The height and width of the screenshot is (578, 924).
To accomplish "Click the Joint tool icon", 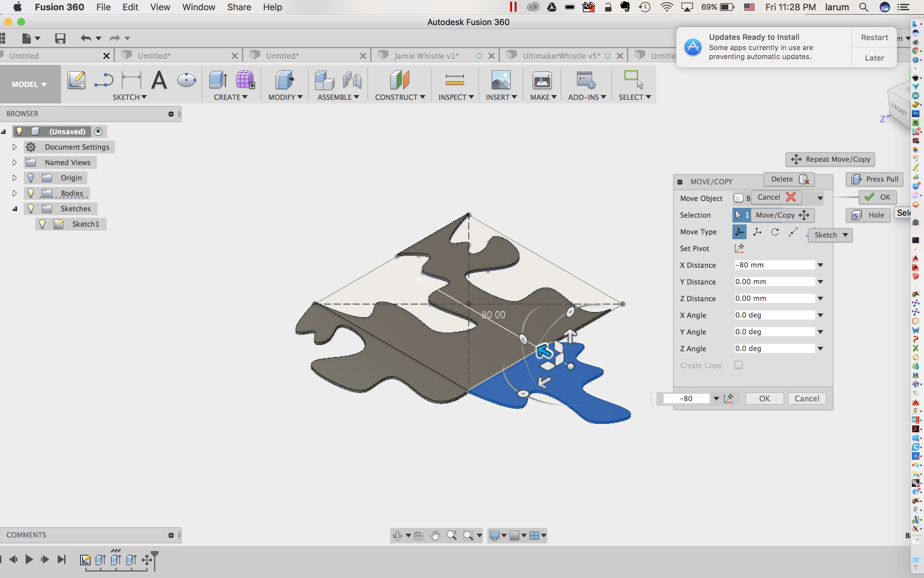I will pos(352,80).
